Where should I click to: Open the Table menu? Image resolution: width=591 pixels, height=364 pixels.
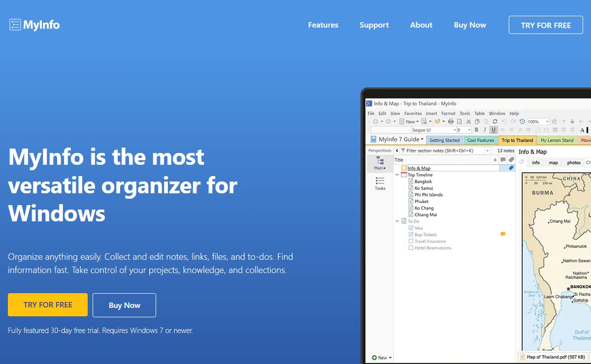(479, 114)
